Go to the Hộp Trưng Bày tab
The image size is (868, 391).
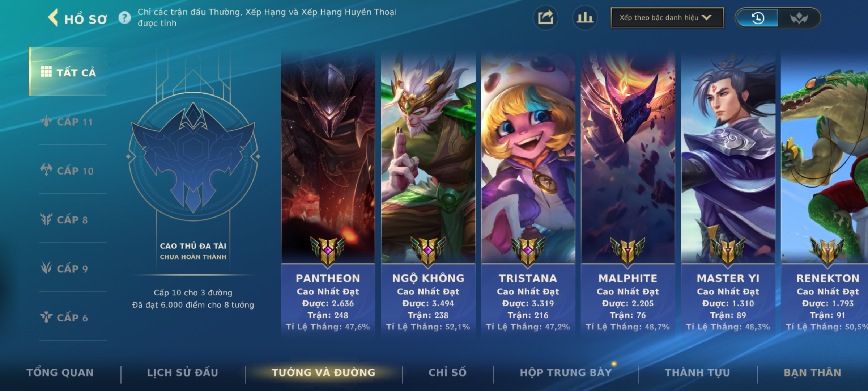[x=566, y=373]
